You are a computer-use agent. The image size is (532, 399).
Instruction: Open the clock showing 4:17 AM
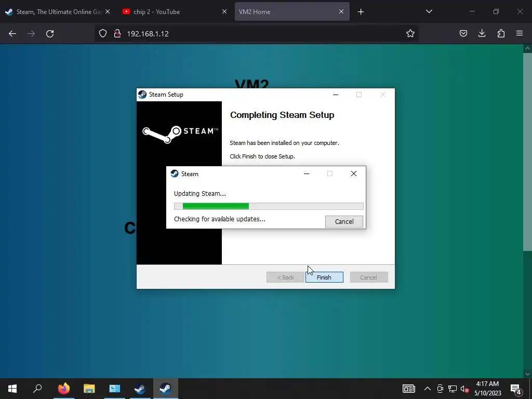pos(487,389)
